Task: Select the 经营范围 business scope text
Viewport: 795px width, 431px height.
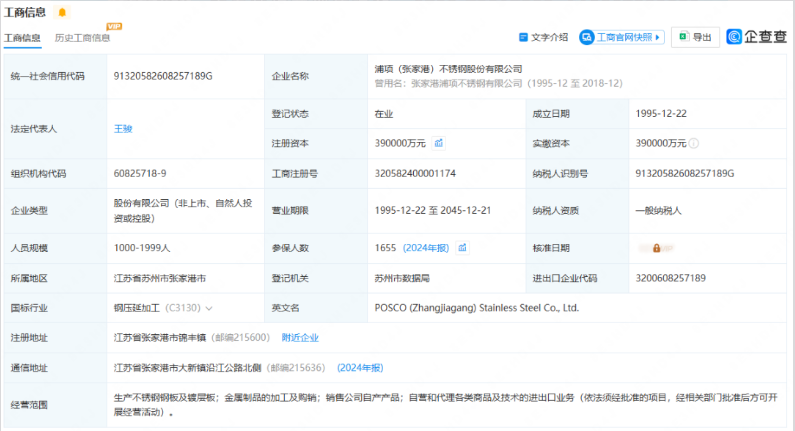Action: [446, 405]
